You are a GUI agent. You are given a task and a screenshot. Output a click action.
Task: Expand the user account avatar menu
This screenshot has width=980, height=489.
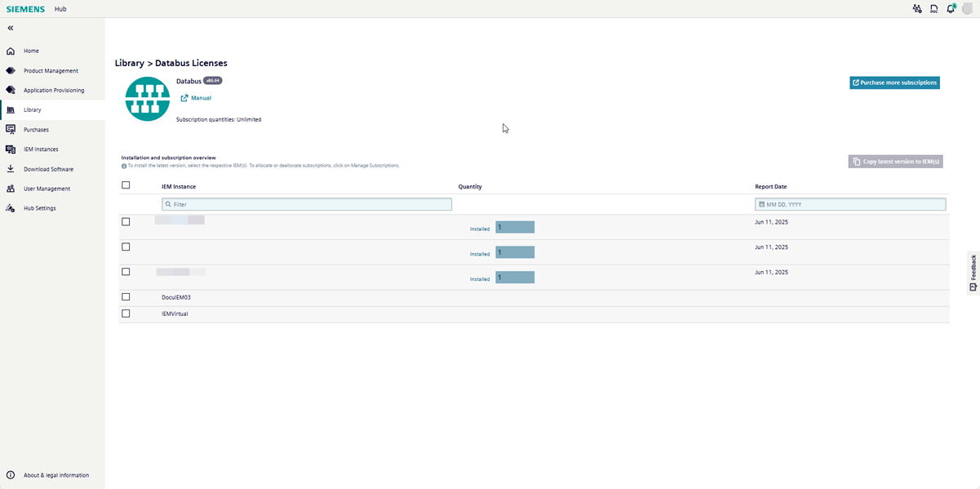tap(968, 8)
